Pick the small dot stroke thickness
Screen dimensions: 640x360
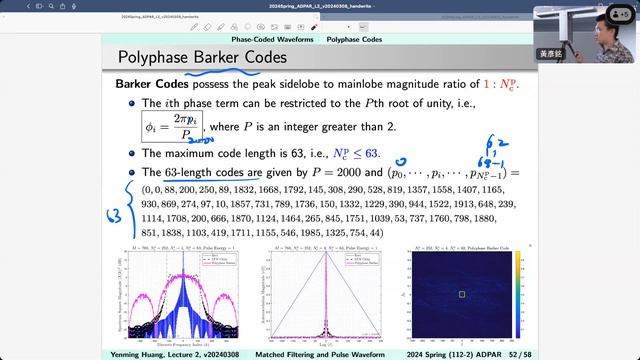tap(349, 27)
